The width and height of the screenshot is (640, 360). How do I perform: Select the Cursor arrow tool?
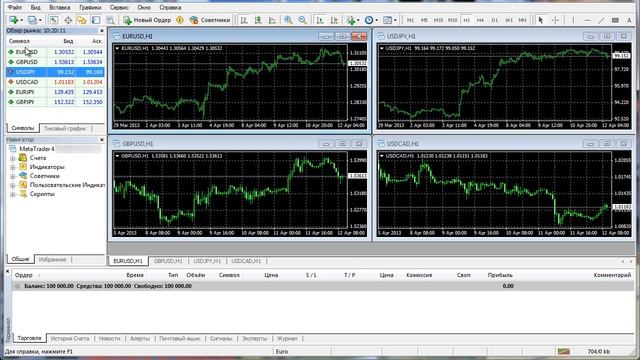(540, 20)
